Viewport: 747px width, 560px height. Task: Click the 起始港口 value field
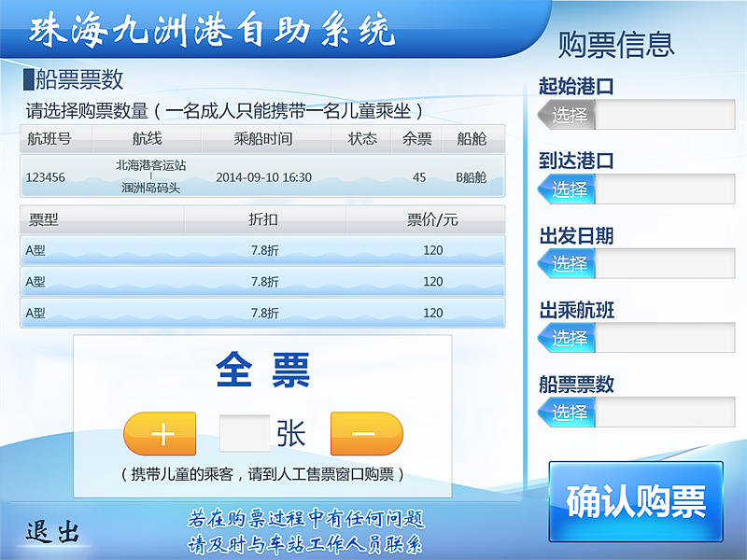coord(665,114)
